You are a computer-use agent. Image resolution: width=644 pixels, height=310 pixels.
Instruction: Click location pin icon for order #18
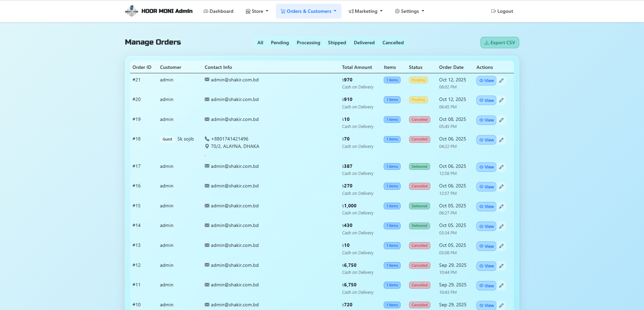(x=207, y=146)
